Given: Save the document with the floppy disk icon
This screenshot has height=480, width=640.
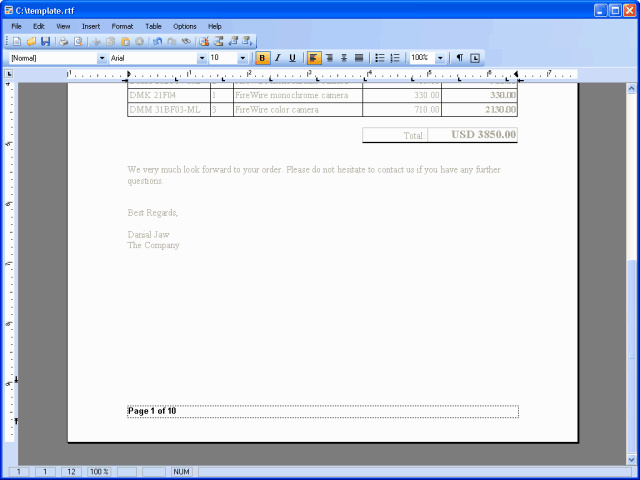Looking at the screenshot, I should click(x=45, y=41).
